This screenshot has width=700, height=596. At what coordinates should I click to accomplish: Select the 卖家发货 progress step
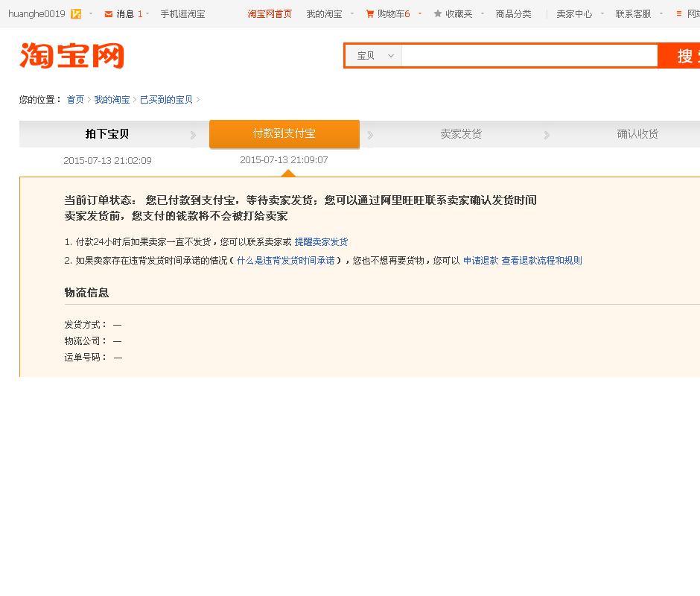[x=461, y=134]
